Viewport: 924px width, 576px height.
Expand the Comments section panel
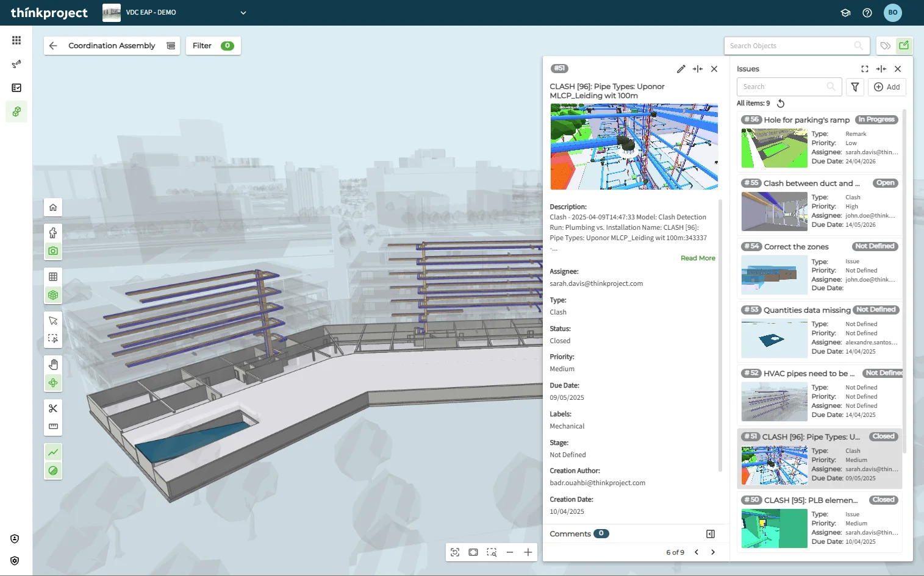click(710, 534)
